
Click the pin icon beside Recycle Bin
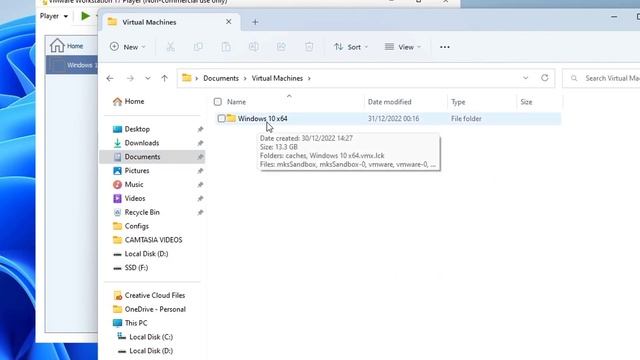click(x=200, y=213)
